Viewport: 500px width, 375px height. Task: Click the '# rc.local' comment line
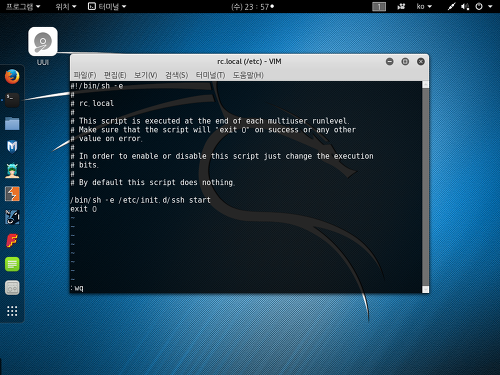point(92,103)
